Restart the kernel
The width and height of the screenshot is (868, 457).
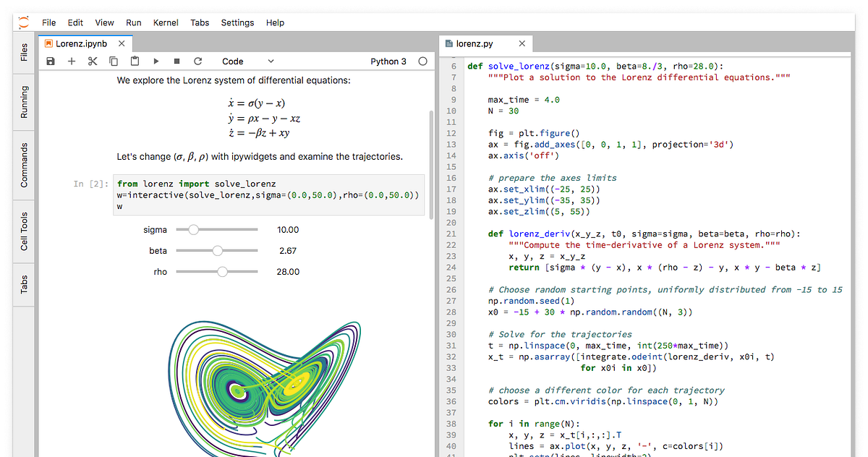point(197,61)
